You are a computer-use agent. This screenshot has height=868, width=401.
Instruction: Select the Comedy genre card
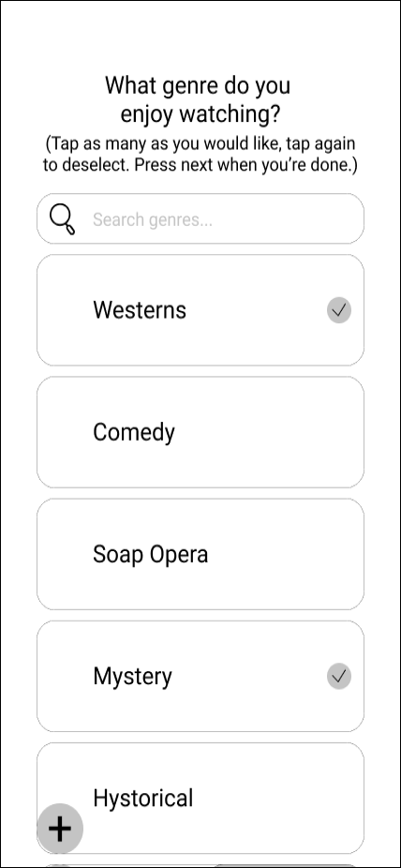200,432
